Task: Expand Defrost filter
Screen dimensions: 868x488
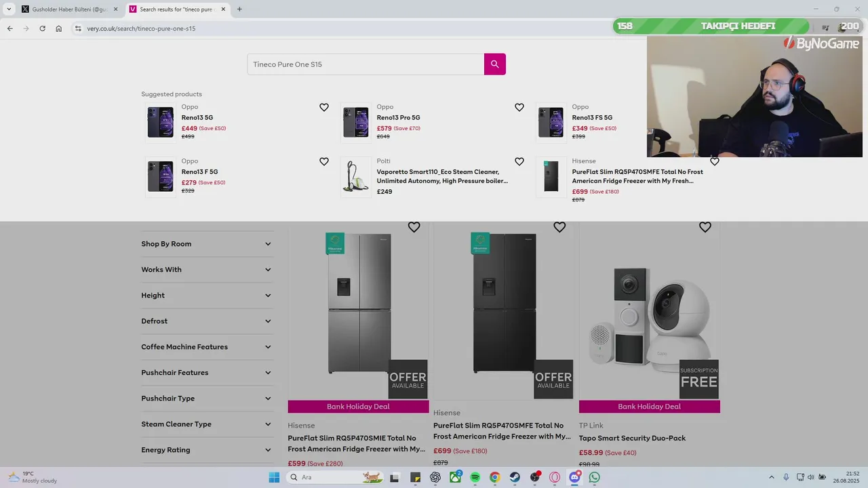Action: [x=206, y=321]
